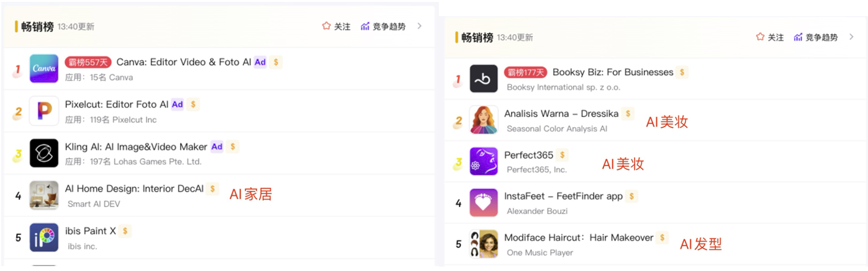Image resolution: width=868 pixels, height=271 pixels.
Task: Click '应用：197名 Lohas Games Pte. Ltd.' subtitle
Action: [x=133, y=162]
